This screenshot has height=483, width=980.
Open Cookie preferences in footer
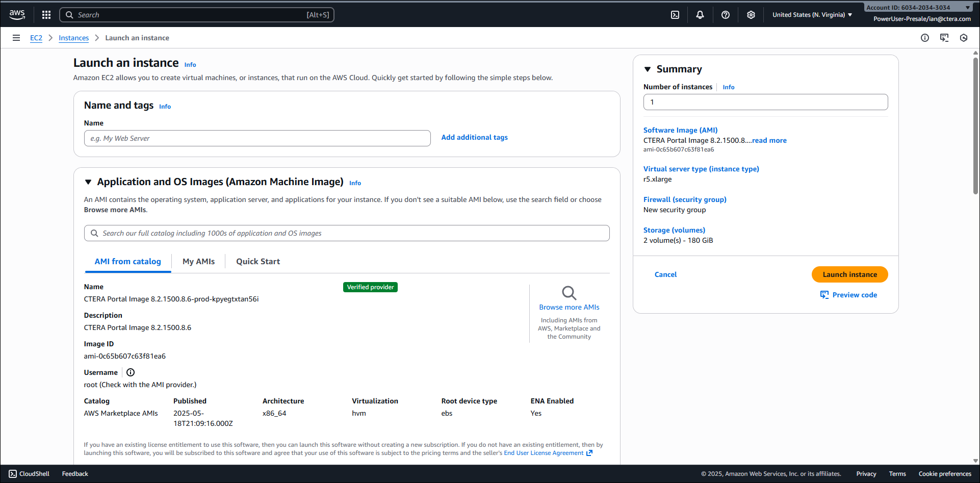945,474
